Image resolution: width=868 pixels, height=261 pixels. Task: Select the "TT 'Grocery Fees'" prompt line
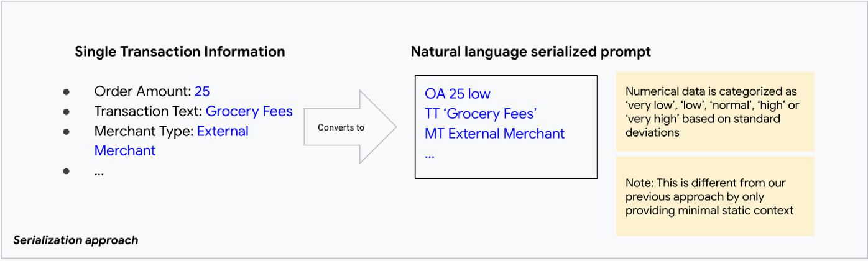481,114
